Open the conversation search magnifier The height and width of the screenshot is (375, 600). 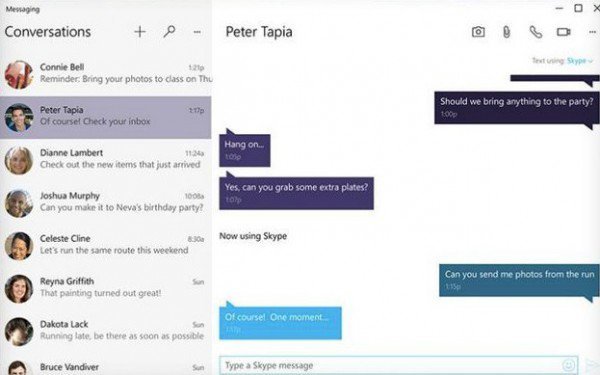(169, 31)
